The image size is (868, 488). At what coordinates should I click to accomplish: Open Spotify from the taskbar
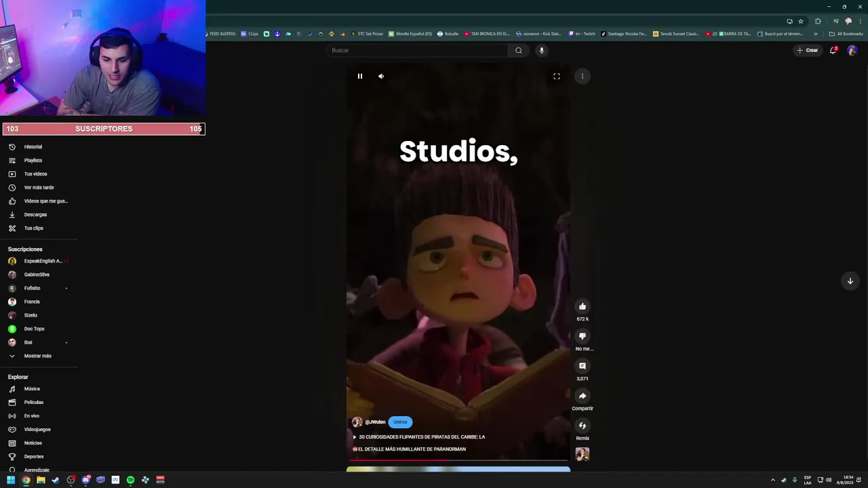[130, 480]
